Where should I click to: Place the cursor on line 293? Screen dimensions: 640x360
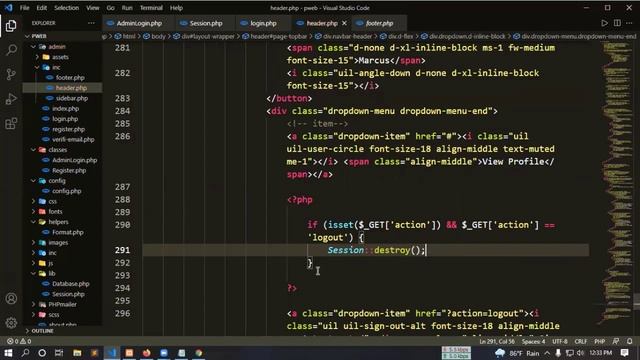click(x=365, y=275)
